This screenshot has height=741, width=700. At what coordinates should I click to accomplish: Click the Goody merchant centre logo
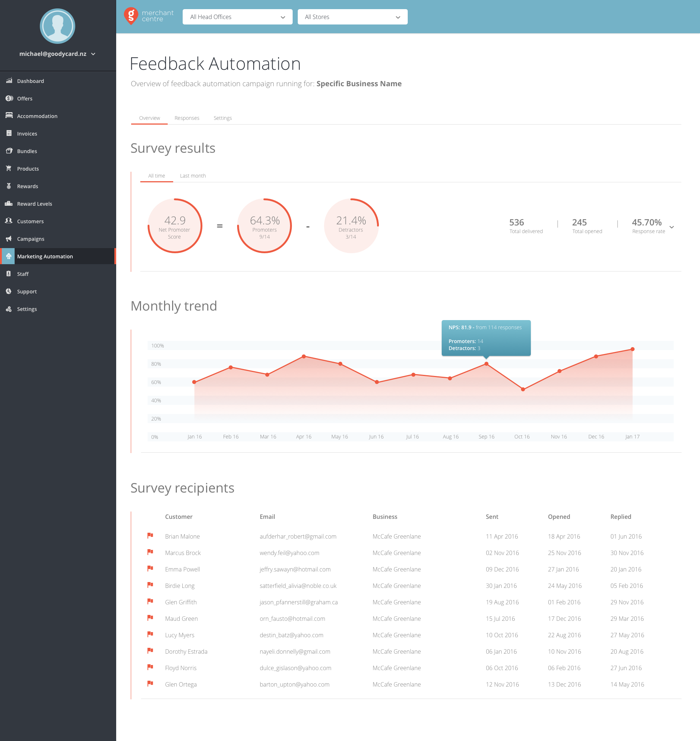point(148,16)
